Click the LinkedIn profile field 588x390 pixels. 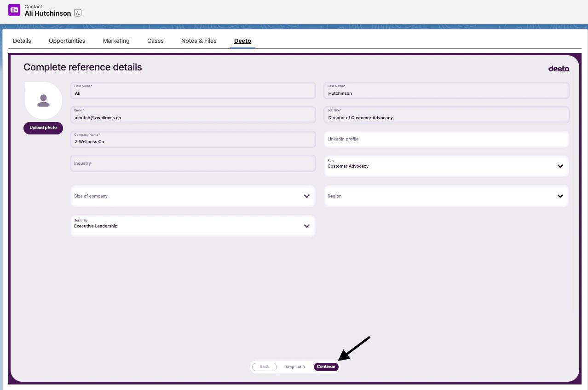click(446, 139)
